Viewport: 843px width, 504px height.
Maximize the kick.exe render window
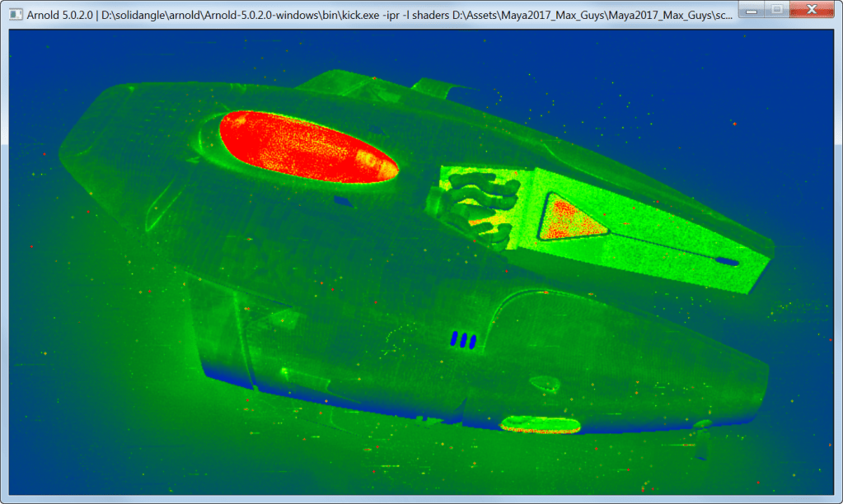point(777,9)
